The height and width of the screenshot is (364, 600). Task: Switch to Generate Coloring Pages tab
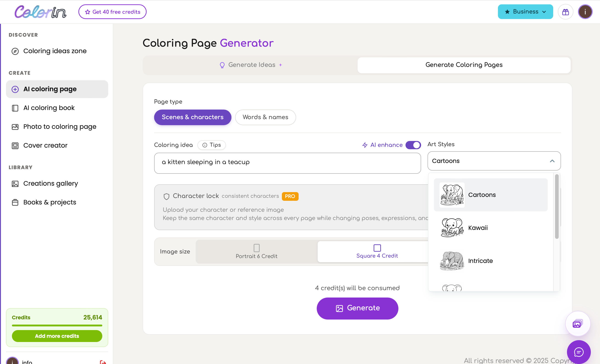point(464,65)
